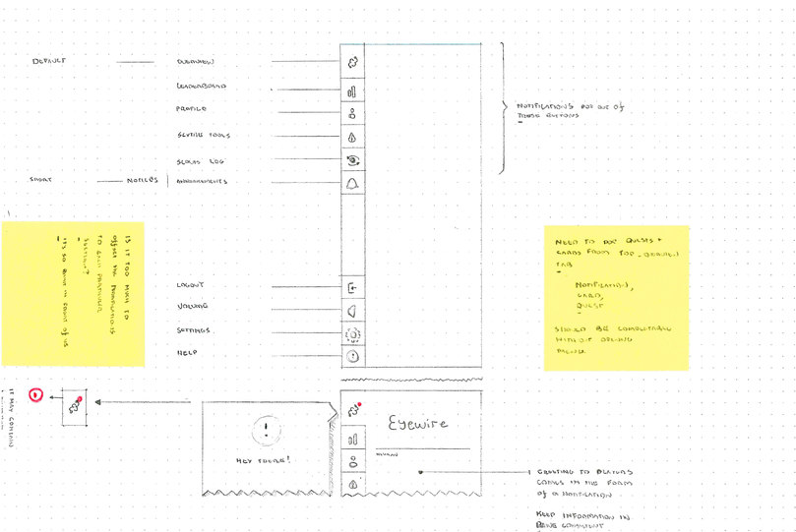Image resolution: width=796 pixels, height=532 pixels.
Task: Click the exclamation mark circle above "Hey there!"
Action: pos(264,430)
